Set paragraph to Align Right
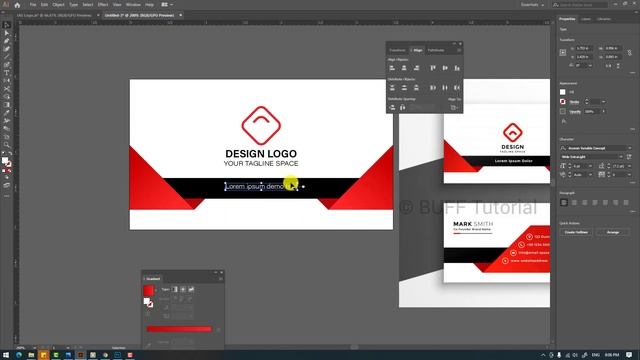 point(584,202)
